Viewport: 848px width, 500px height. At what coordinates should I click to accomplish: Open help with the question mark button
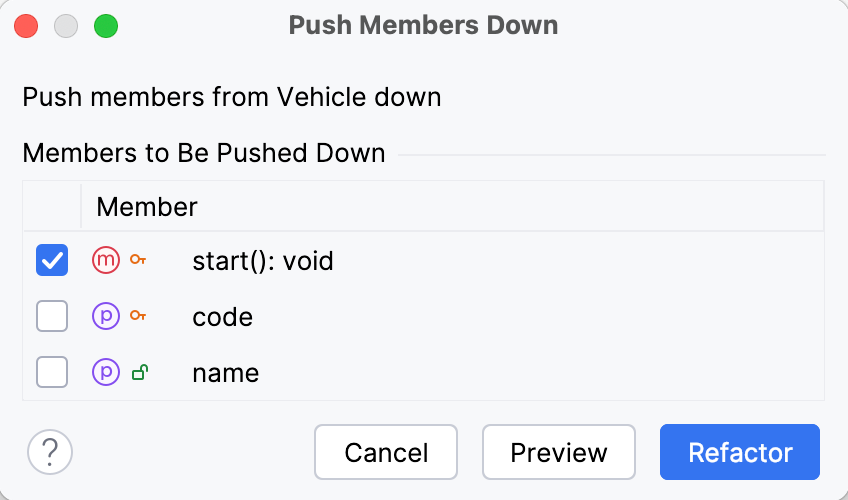tap(50, 453)
